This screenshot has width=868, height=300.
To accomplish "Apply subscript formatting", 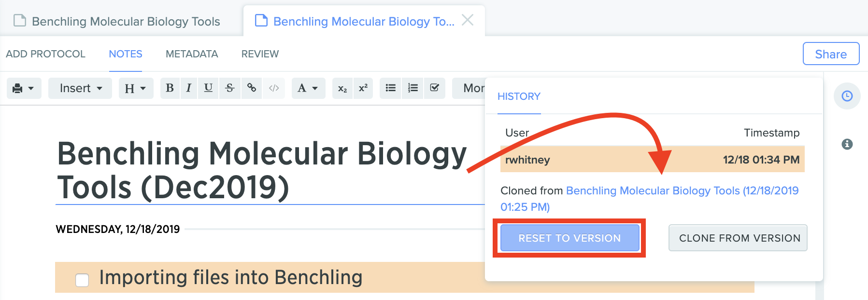I will point(342,88).
